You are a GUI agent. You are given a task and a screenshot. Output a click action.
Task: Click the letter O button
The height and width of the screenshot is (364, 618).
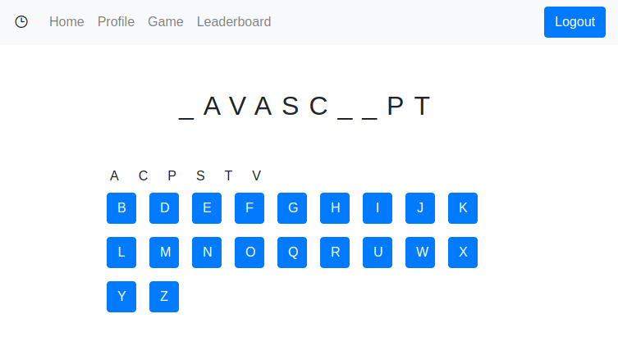coord(249,253)
